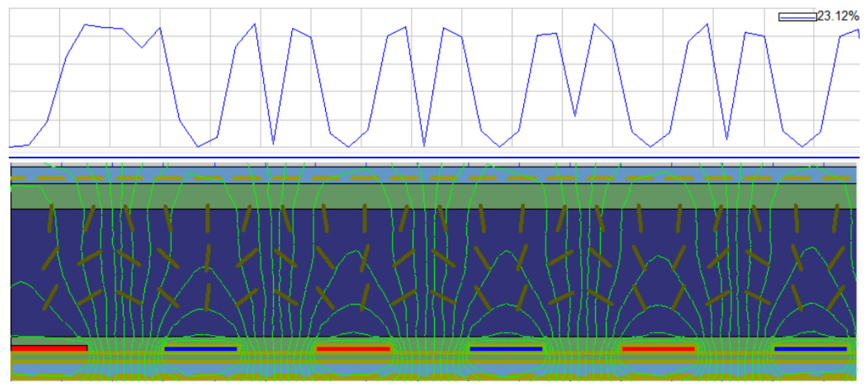Click the middle blue electrode
Viewport: 868px width, 387px height.
(506, 349)
